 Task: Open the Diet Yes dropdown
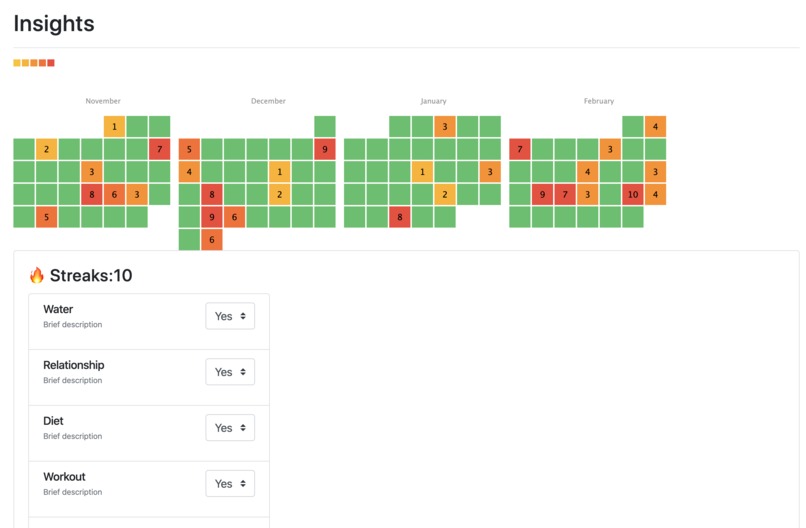[x=230, y=428]
